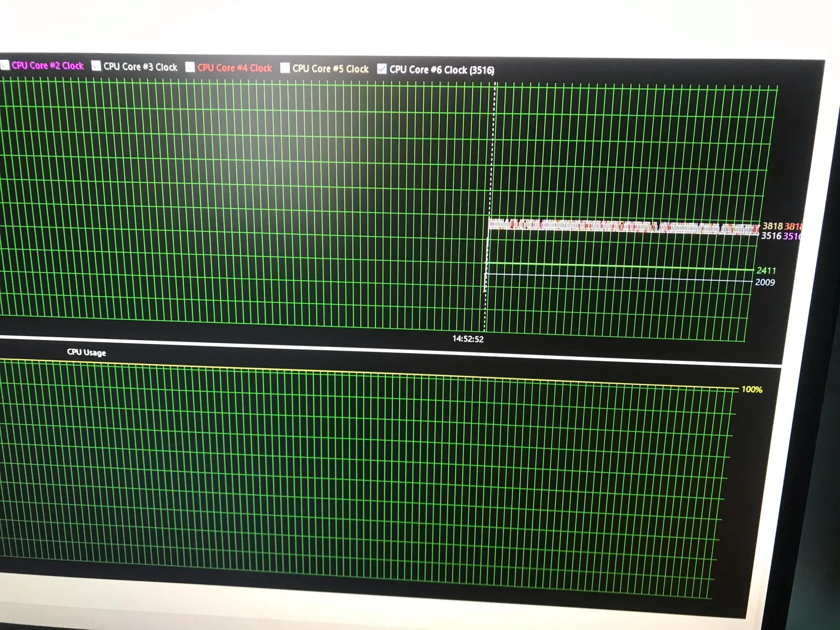This screenshot has height=630, width=840.
Task: Click the green 2411 graph value
Action: pos(766,270)
